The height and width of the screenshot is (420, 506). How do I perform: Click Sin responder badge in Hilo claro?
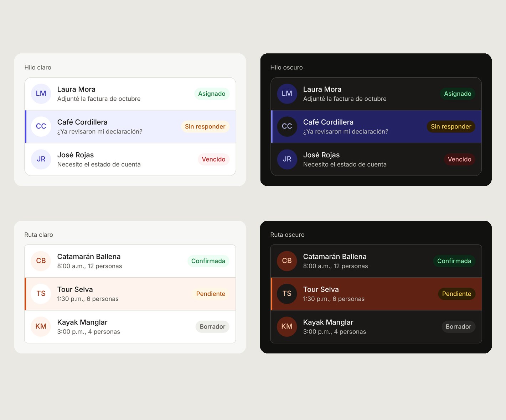coord(205,126)
